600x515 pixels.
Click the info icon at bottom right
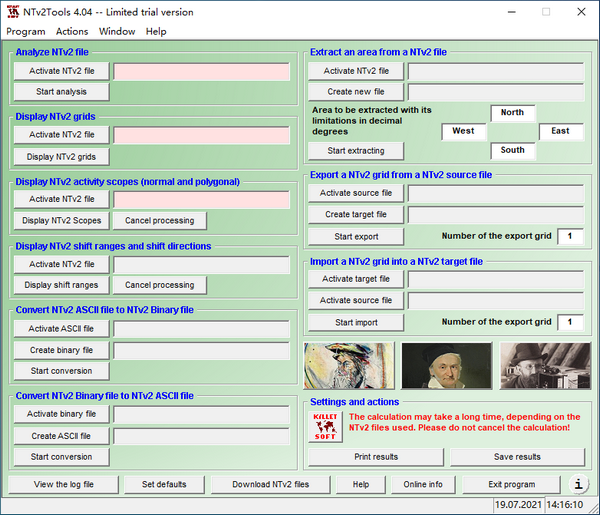click(578, 484)
